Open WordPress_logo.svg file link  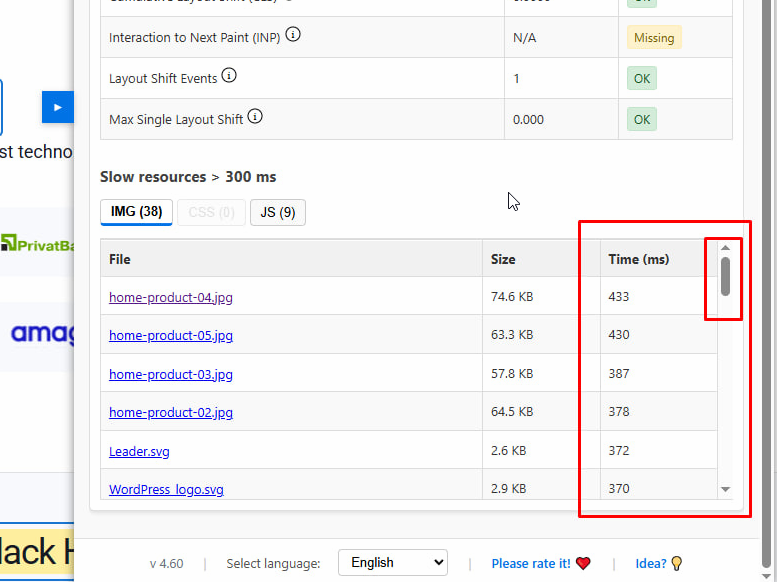point(166,489)
